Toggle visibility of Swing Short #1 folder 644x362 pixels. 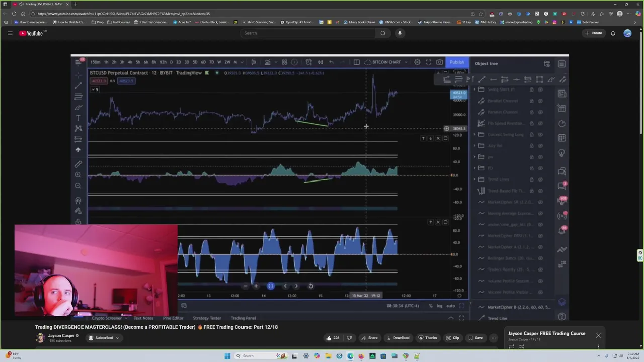540,89
